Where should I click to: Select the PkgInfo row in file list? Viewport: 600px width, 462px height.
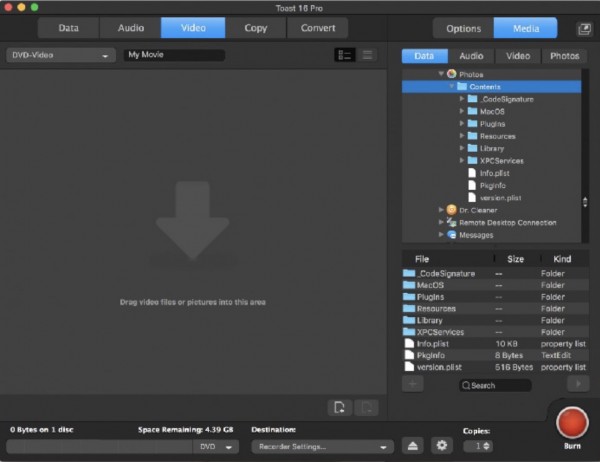(495, 355)
